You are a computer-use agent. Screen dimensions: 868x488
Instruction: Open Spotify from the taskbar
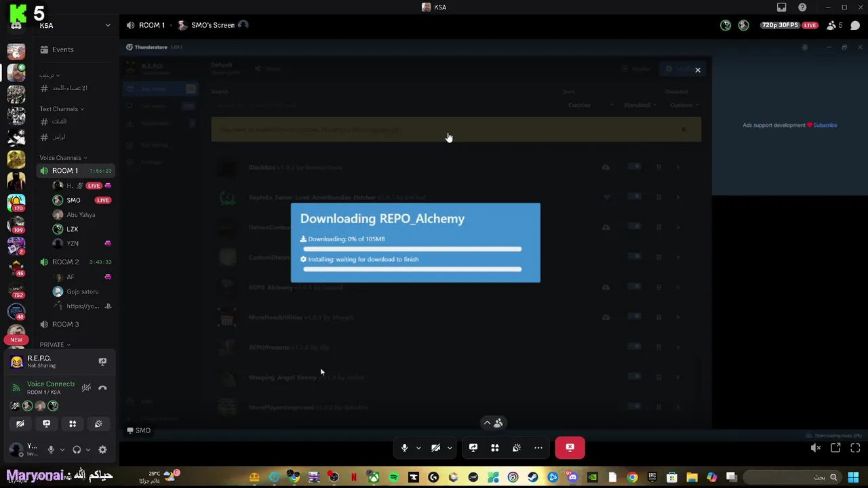(393, 478)
